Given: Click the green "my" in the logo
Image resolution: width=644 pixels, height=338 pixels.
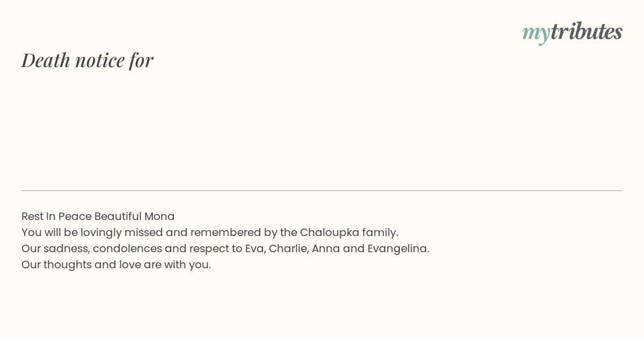Looking at the screenshot, I should pyautogui.click(x=536, y=34).
